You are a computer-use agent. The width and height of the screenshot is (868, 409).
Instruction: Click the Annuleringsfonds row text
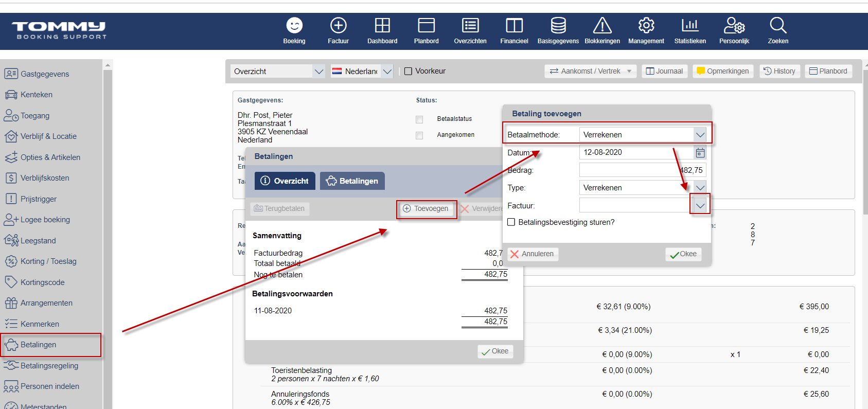pyautogui.click(x=300, y=394)
